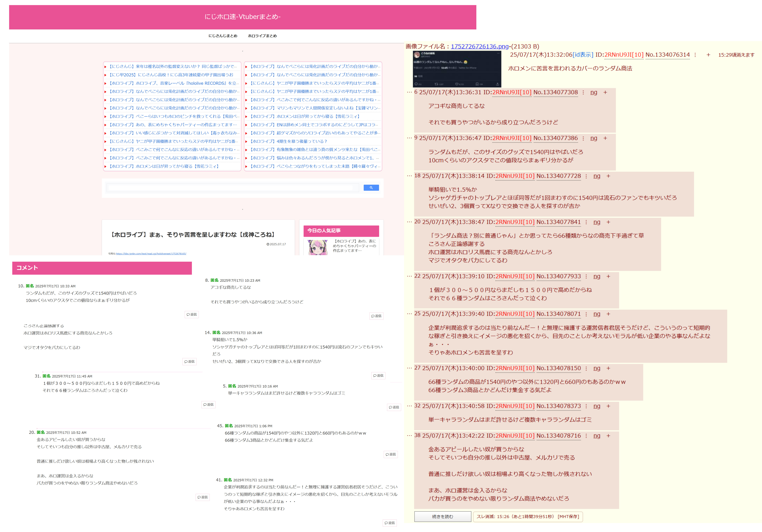762x532 pixels.
Task: Open the ホロライブまとめ navigation item
Action: (262, 36)
